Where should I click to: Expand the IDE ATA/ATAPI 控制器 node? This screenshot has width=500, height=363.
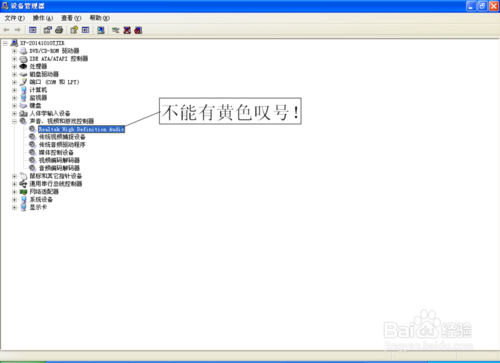(x=14, y=59)
